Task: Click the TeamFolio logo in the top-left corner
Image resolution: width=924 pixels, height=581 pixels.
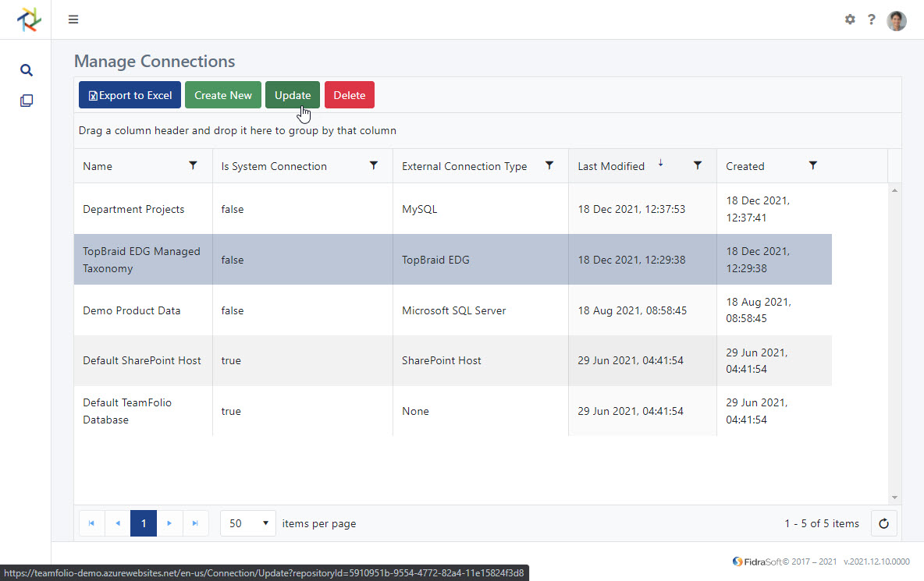Action: [28, 19]
